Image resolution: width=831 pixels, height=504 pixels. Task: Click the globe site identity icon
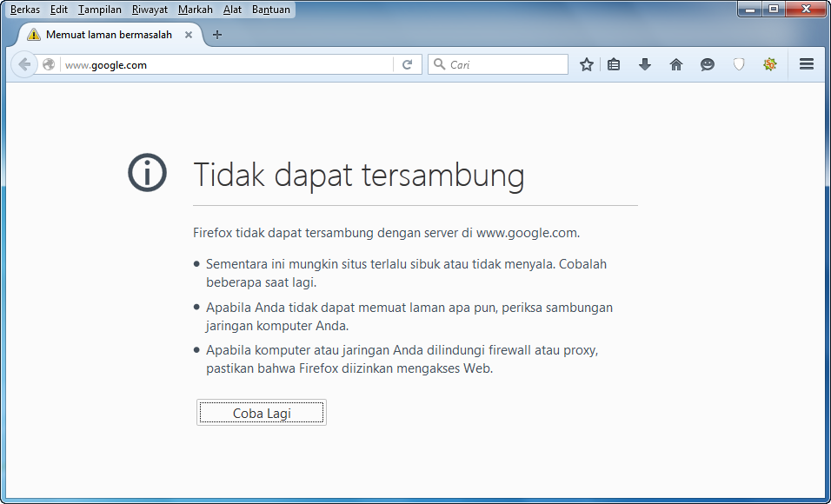(x=49, y=64)
